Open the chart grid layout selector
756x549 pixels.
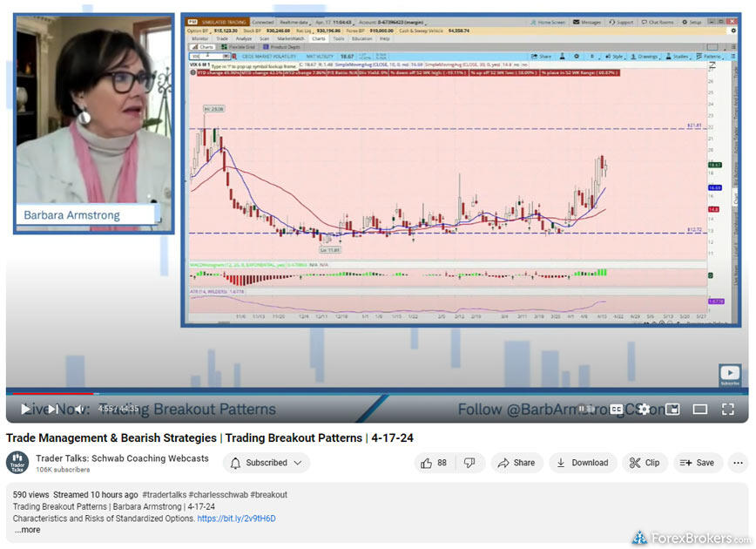(713, 47)
